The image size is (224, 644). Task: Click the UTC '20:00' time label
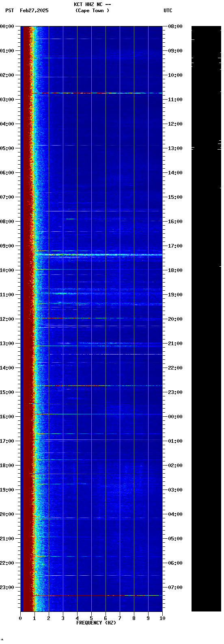(175, 319)
